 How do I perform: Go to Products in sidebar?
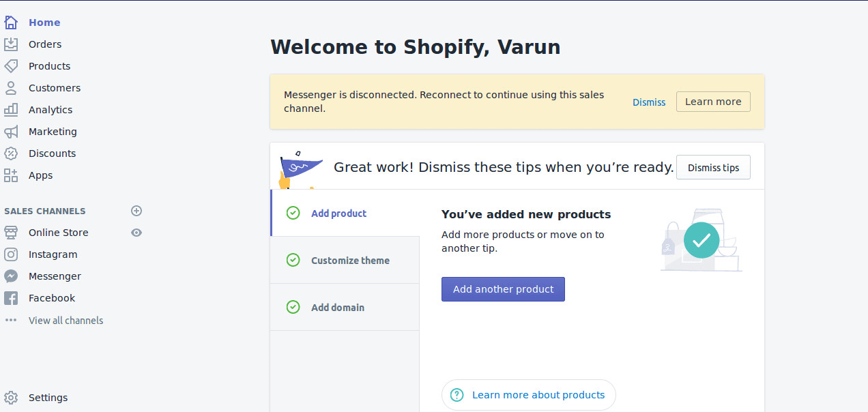click(50, 66)
